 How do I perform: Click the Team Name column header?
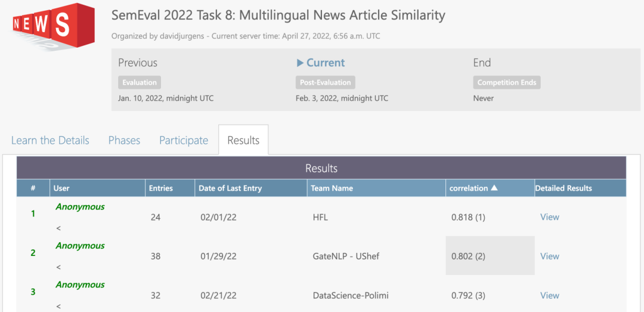coord(332,188)
